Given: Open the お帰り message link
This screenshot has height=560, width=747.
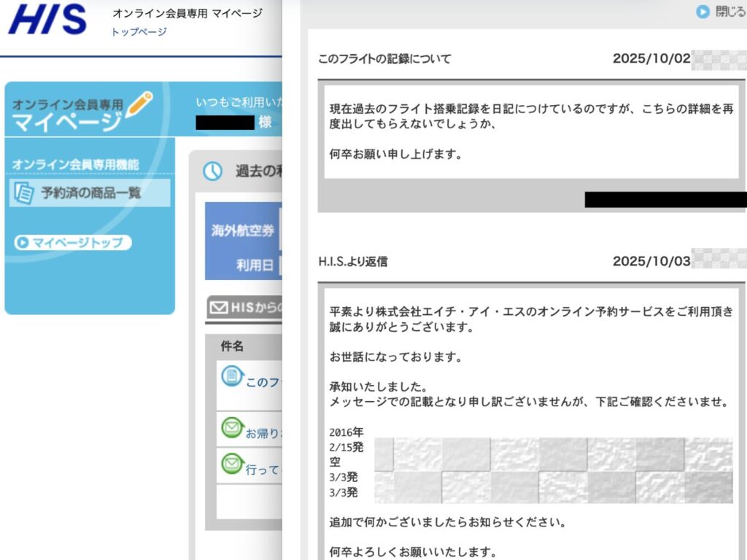Looking at the screenshot, I should click(x=263, y=433).
